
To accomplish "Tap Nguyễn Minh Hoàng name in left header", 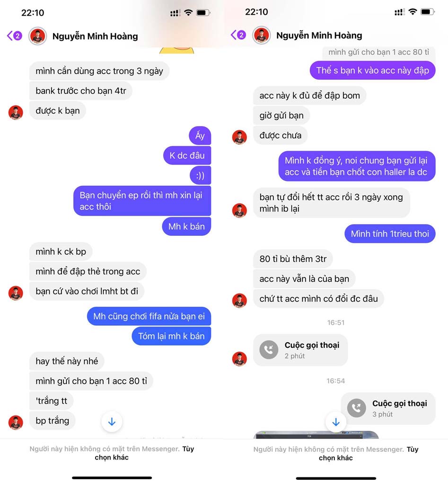I will point(95,36).
